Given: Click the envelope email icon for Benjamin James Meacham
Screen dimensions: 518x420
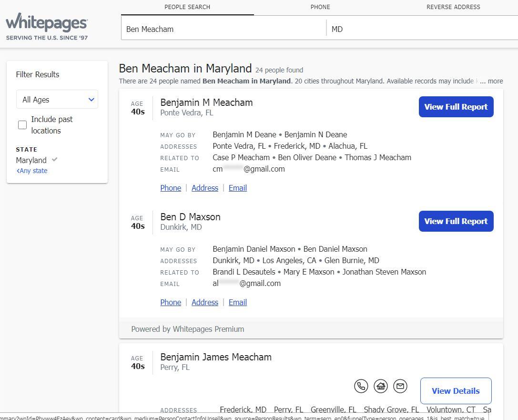Looking at the screenshot, I should 400,386.
